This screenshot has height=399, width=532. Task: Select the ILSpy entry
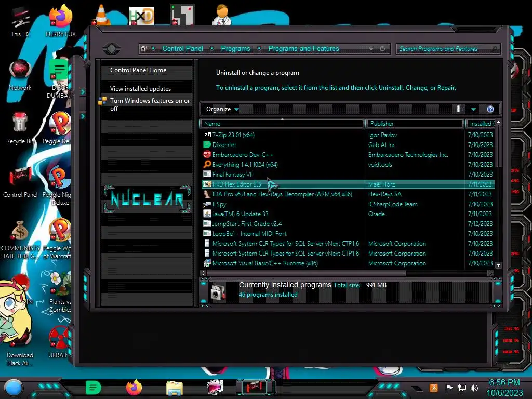click(x=348, y=204)
